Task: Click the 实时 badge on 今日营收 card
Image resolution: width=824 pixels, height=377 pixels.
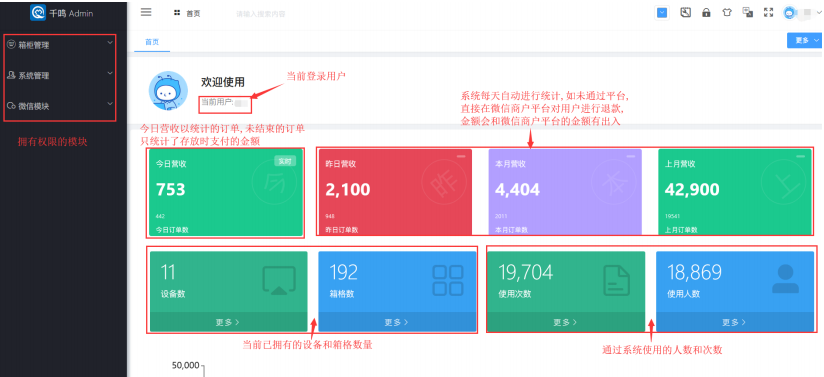Action: pos(285,161)
